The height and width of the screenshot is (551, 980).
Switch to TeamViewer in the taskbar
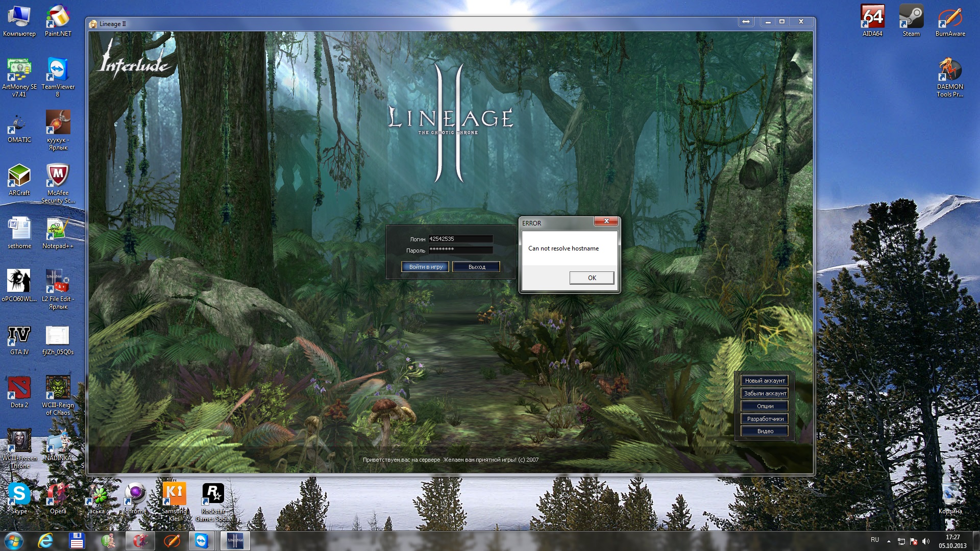click(x=202, y=541)
